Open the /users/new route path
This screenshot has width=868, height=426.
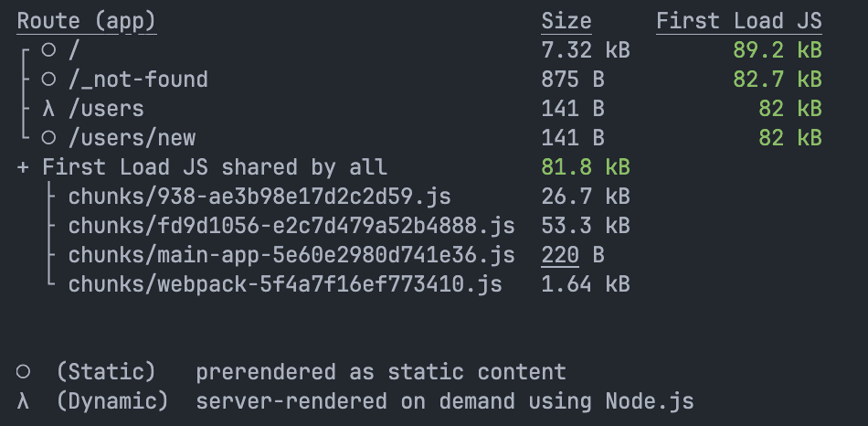point(132,138)
